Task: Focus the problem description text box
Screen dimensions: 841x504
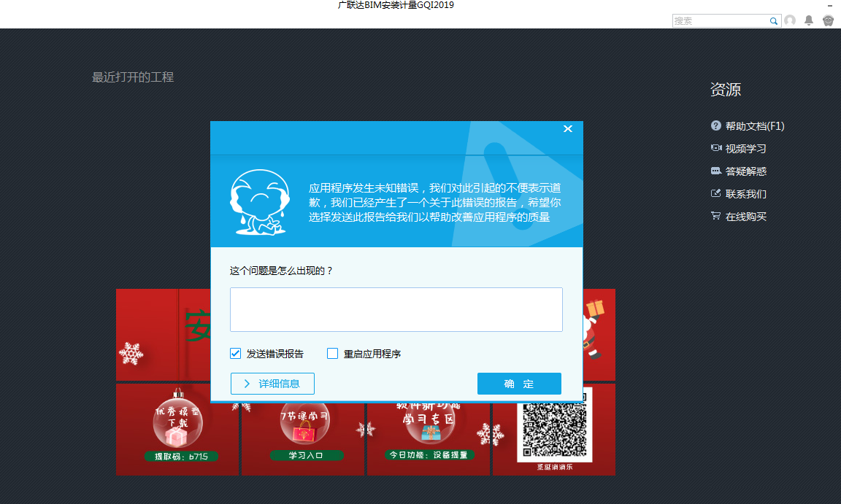Action: (x=396, y=309)
